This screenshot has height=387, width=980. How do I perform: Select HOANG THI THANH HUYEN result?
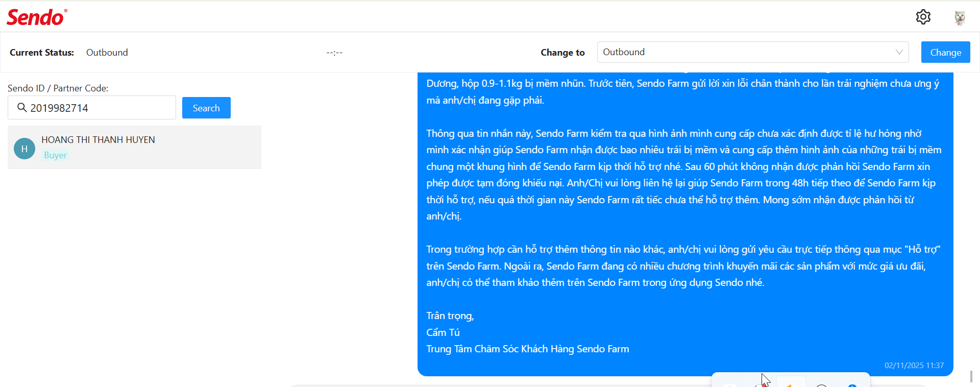click(x=98, y=140)
